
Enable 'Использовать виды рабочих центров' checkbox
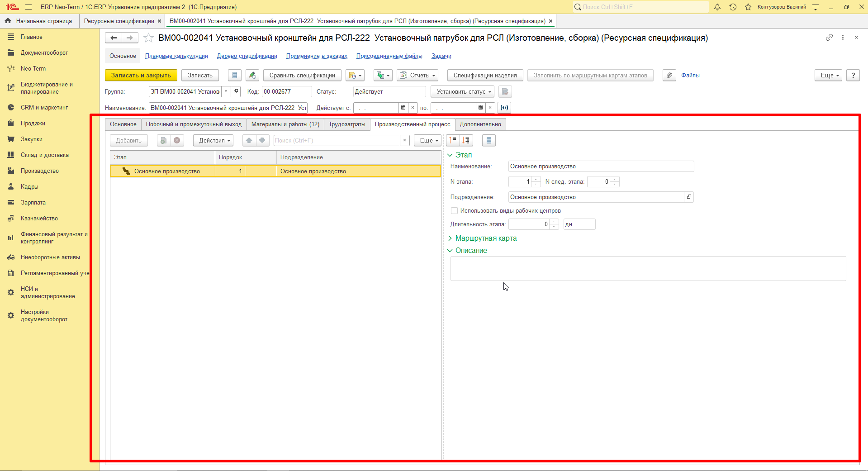coord(454,211)
